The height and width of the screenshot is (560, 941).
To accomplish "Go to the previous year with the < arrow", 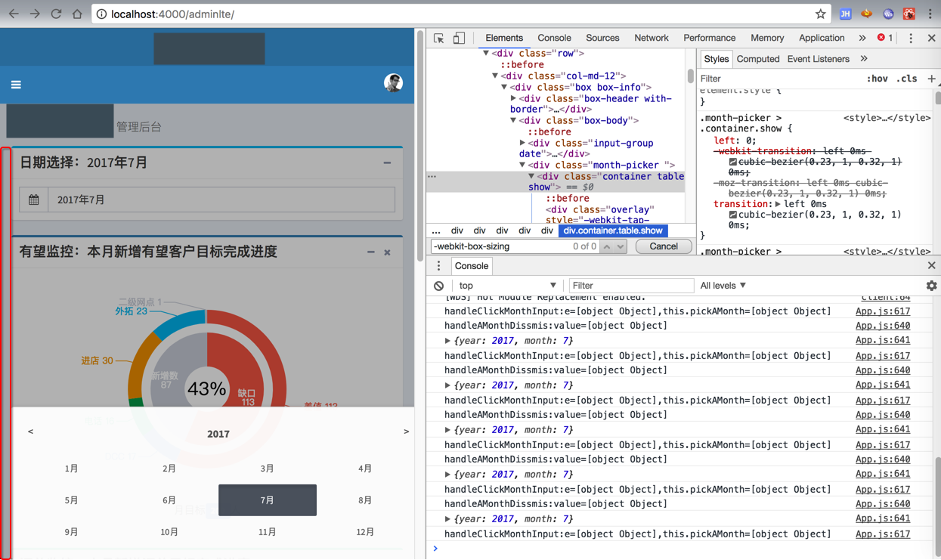I will [x=30, y=432].
